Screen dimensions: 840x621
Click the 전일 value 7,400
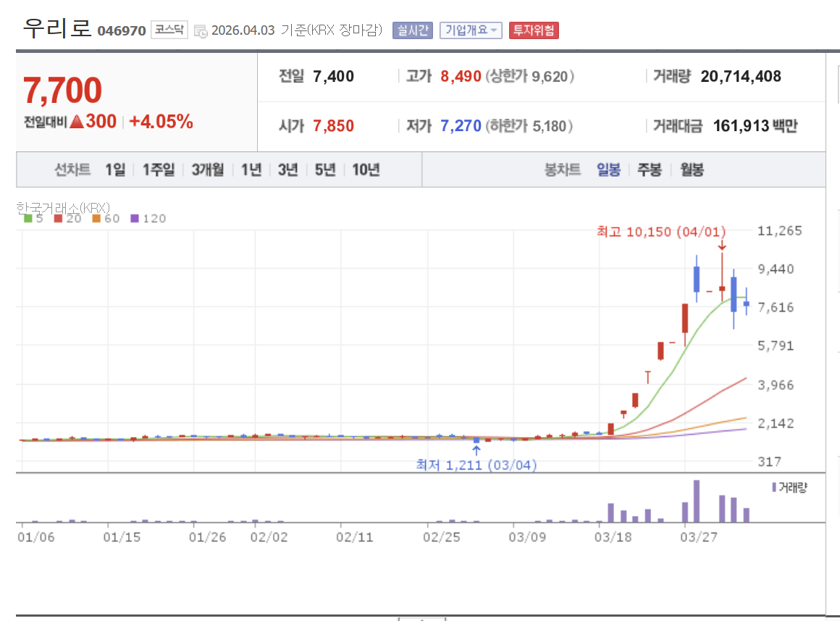click(x=333, y=77)
